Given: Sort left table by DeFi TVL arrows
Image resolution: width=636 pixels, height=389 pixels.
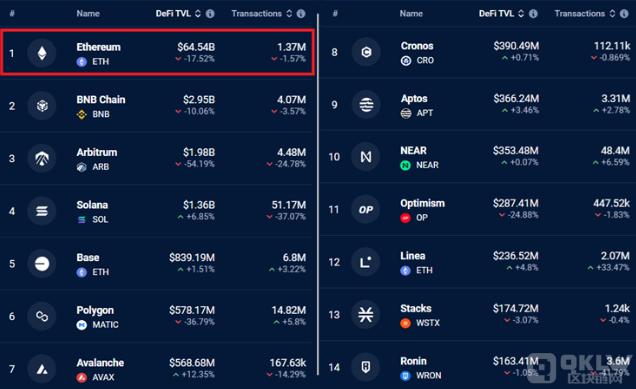Looking at the screenshot, I should point(198,14).
